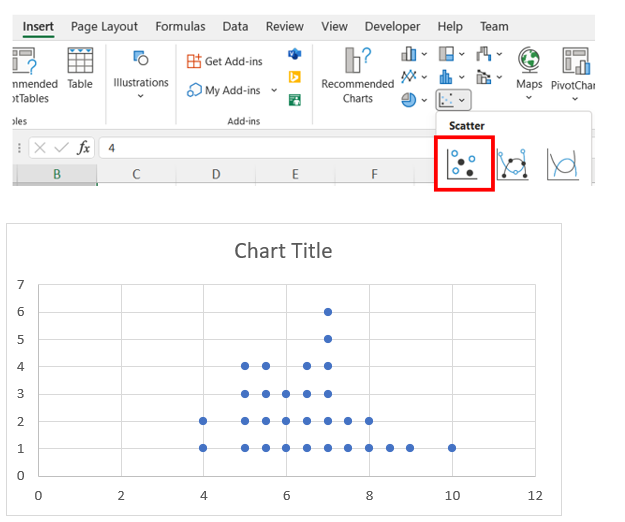This screenshot has width=625, height=522.
Task: Open the Insert ribbon tab
Action: (38, 27)
